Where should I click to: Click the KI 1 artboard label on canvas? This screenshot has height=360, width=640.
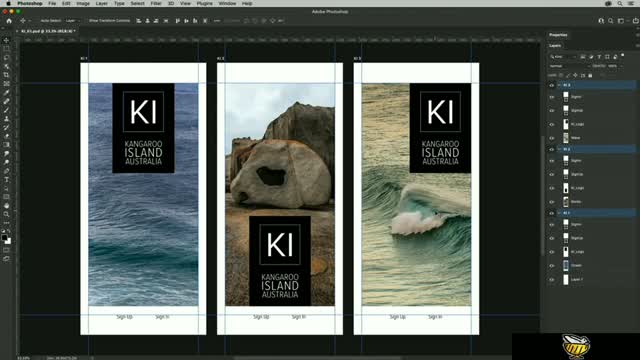click(x=84, y=59)
